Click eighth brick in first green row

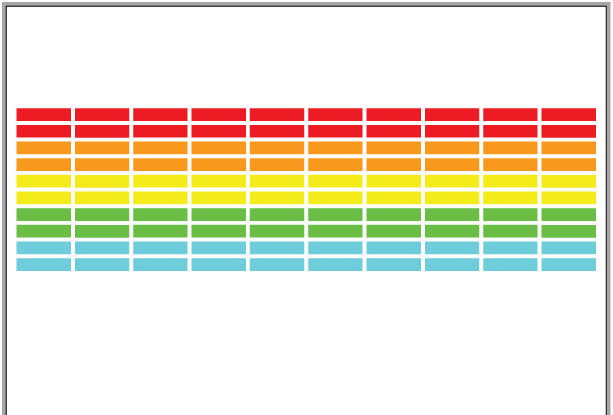click(452, 215)
